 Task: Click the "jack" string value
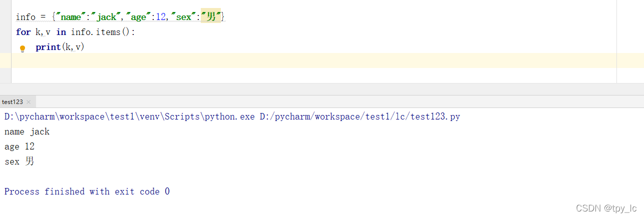coord(107,17)
